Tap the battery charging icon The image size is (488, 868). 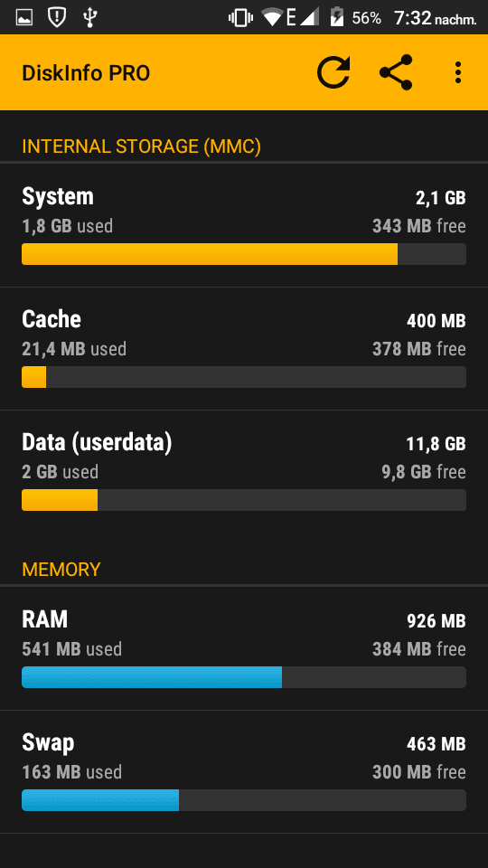click(336, 18)
